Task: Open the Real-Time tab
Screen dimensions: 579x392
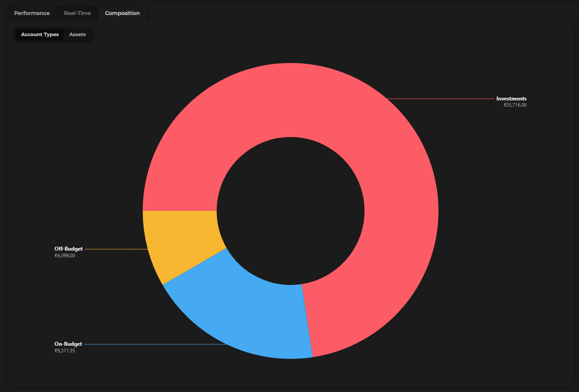Action: click(77, 13)
